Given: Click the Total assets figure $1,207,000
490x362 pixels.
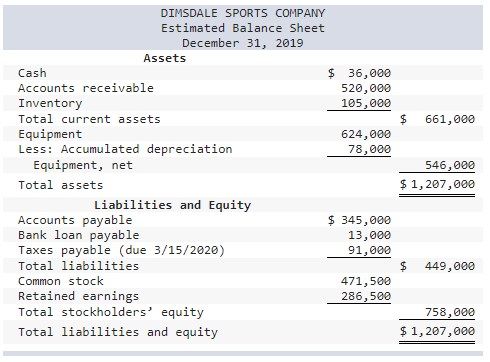Looking at the screenshot, I should click(x=437, y=184).
